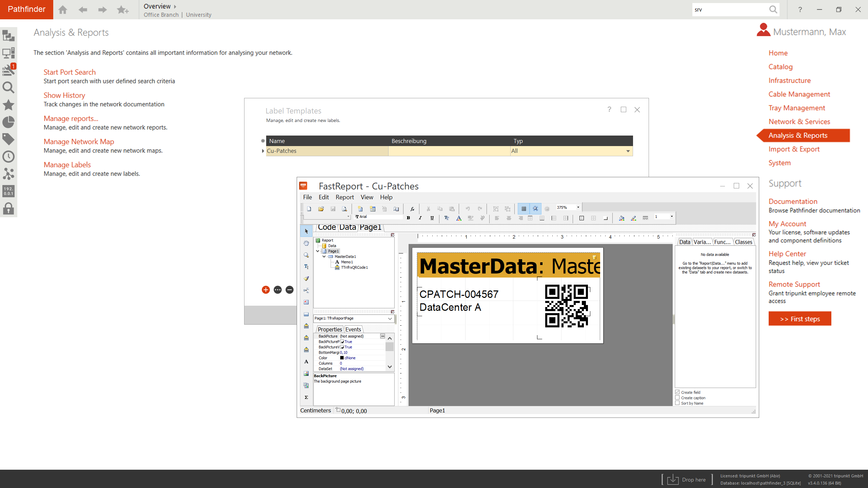The width and height of the screenshot is (868, 488).
Task: Select the Text tool in FastReport sidebar
Action: [x=306, y=266]
